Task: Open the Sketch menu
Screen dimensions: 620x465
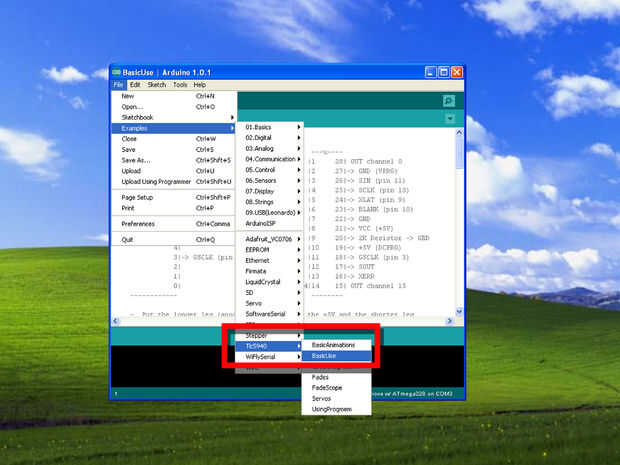Action: [x=157, y=85]
